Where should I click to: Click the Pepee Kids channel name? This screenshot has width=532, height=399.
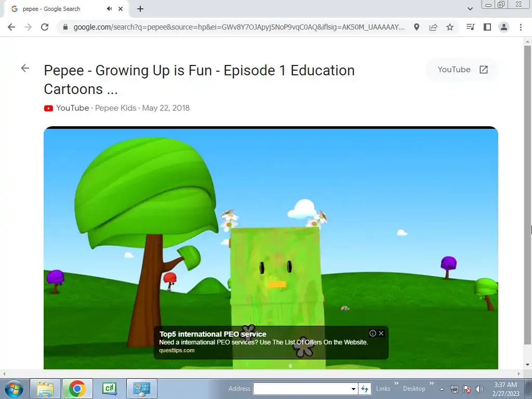click(115, 108)
